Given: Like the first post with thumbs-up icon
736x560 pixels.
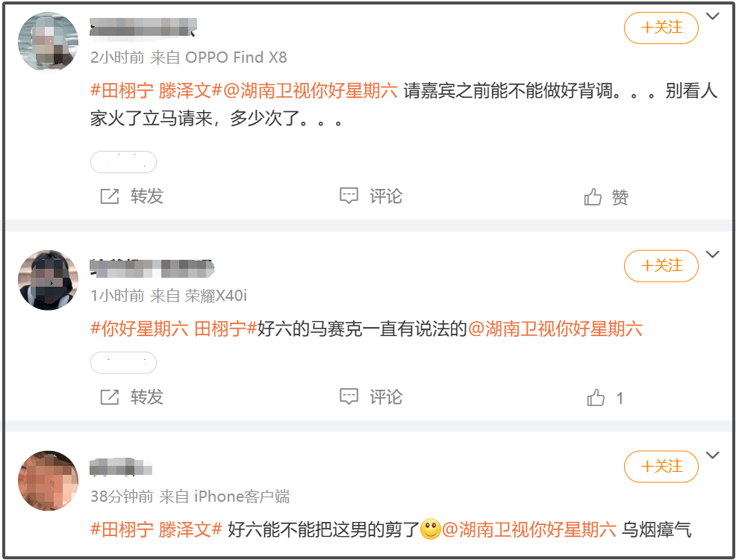Looking at the screenshot, I should point(593,196).
